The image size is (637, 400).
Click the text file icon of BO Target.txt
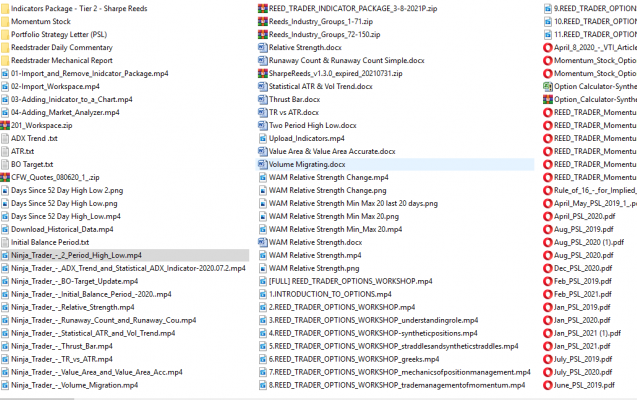(5, 164)
